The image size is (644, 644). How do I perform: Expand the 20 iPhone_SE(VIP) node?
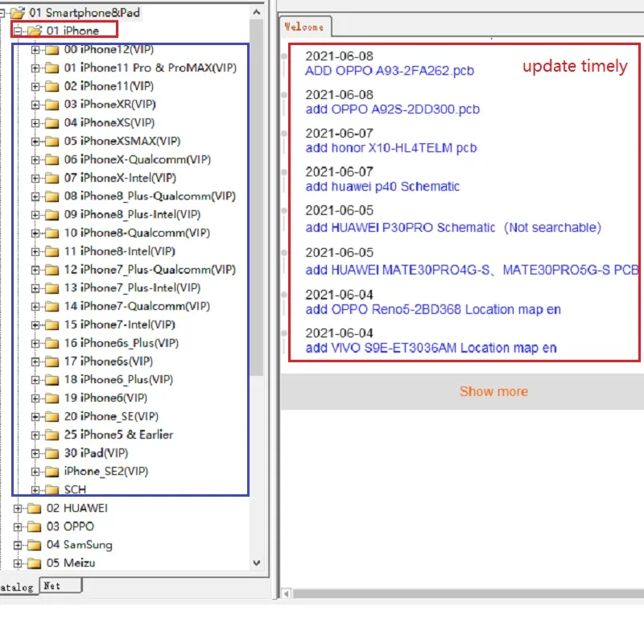35,417
